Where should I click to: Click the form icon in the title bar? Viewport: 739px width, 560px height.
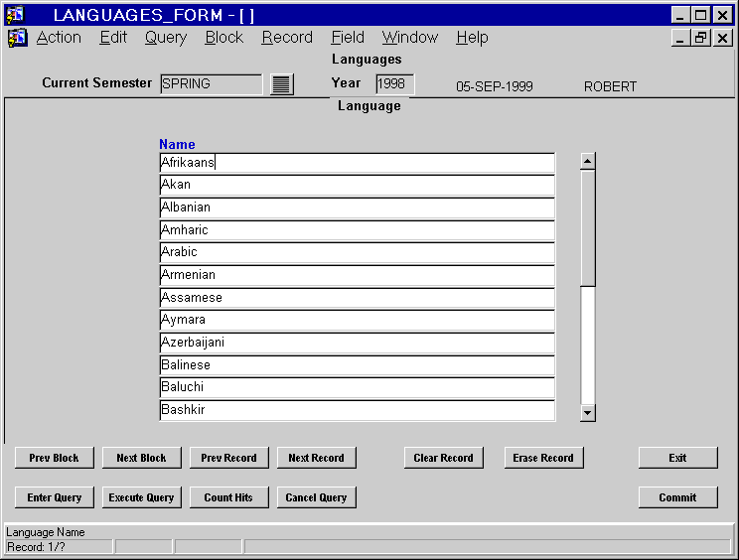[15, 15]
